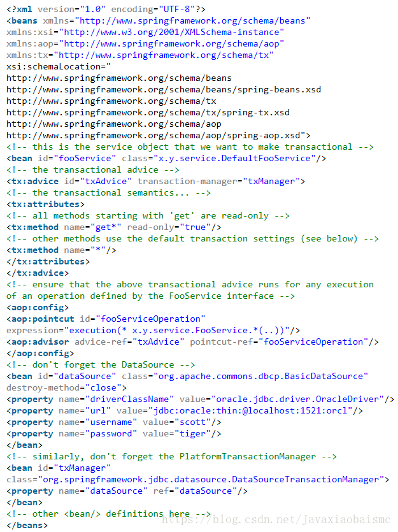Click the xmlns:xsi XMLSchema-instance line
The width and height of the screenshot is (398, 532).
point(145,32)
